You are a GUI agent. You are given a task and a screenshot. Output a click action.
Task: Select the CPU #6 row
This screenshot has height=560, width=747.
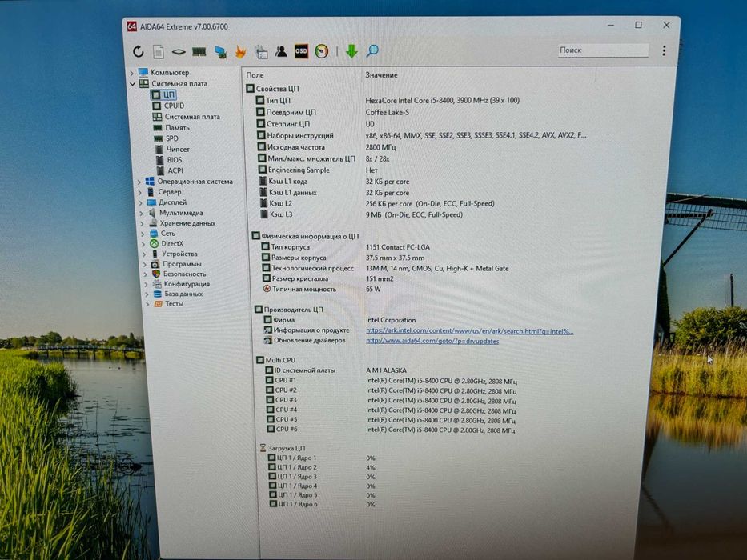(391, 429)
